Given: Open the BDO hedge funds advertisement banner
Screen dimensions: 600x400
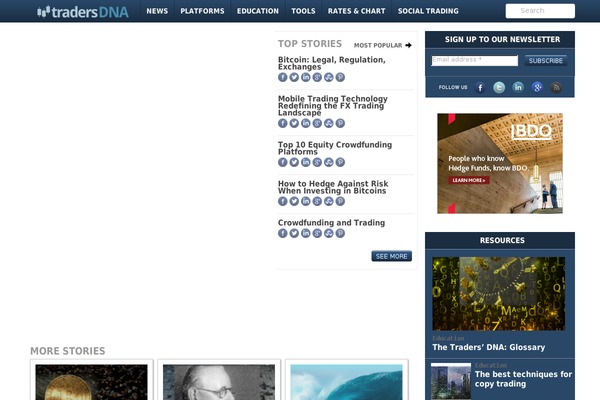Looking at the screenshot, I should (500, 163).
